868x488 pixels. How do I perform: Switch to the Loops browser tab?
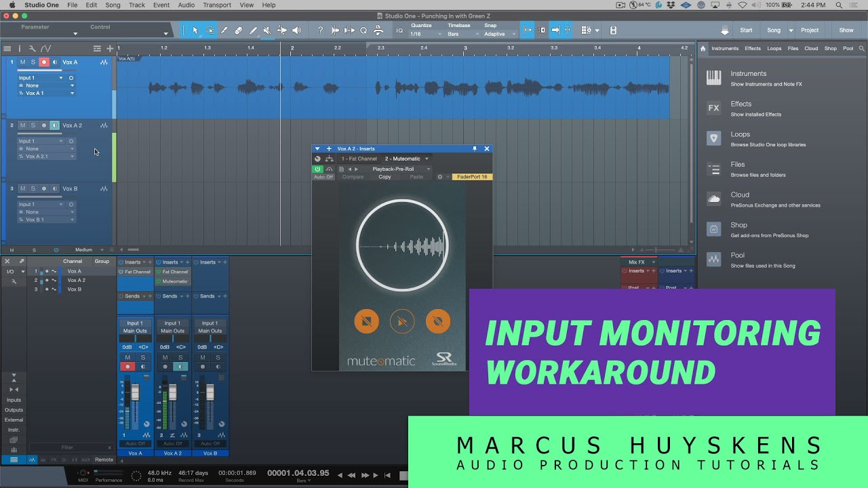coord(774,49)
